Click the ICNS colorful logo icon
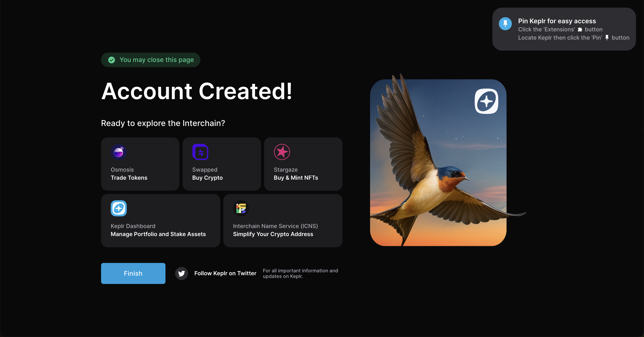 [x=241, y=208]
